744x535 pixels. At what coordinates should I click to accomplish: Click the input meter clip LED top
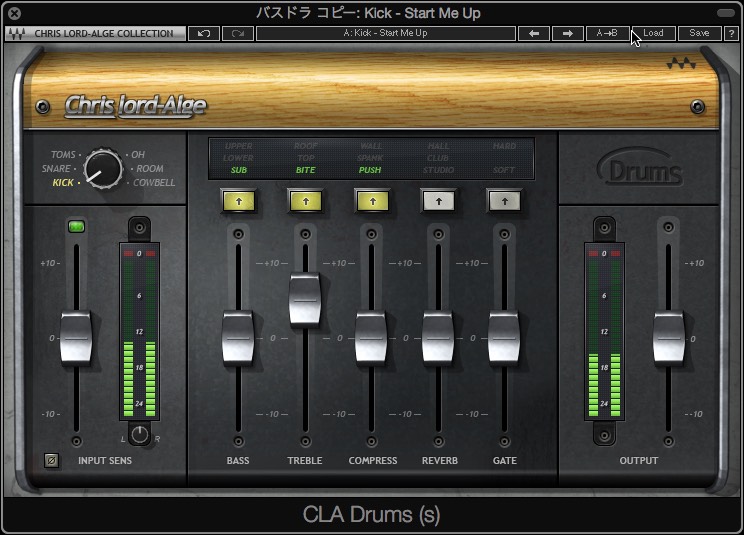140,254
